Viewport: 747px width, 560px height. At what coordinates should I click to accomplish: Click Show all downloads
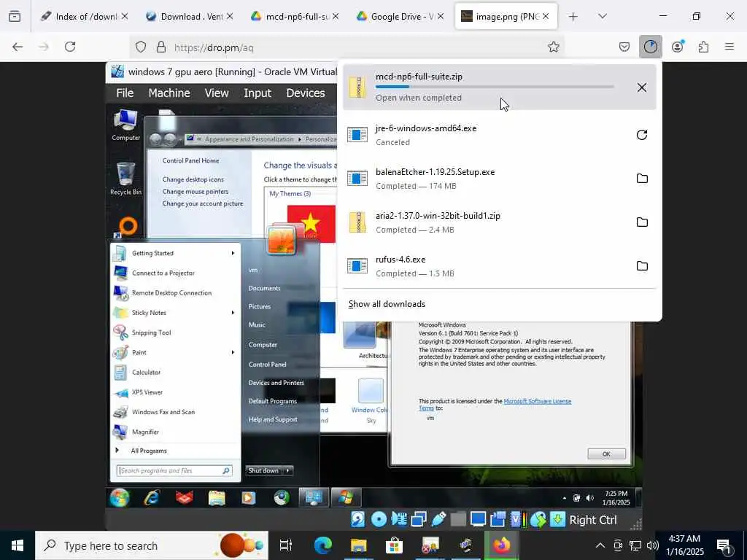coord(387,304)
